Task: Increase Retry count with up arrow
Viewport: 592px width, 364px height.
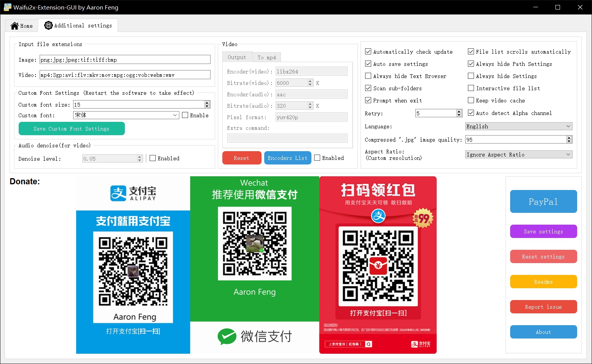Action: coord(459,111)
